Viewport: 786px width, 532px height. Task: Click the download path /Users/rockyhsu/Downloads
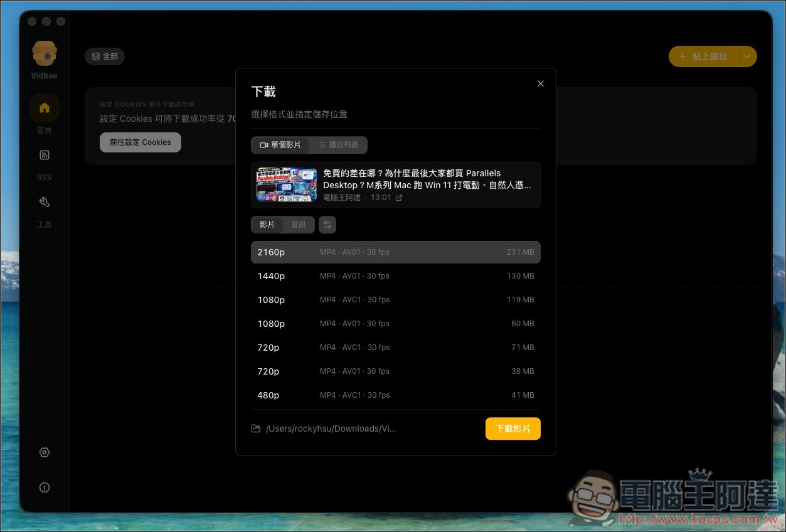(x=331, y=428)
